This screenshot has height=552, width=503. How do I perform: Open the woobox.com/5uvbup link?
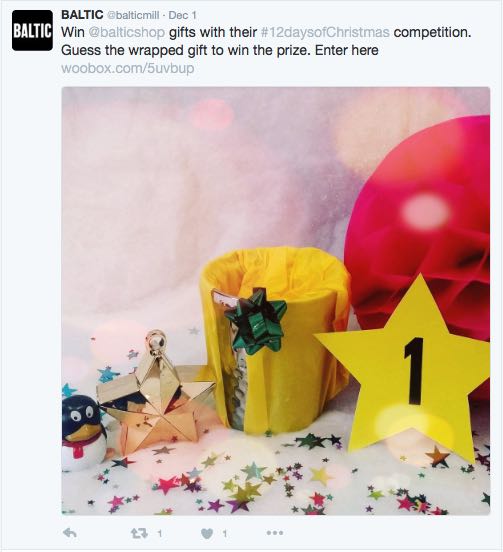pyautogui.click(x=128, y=68)
